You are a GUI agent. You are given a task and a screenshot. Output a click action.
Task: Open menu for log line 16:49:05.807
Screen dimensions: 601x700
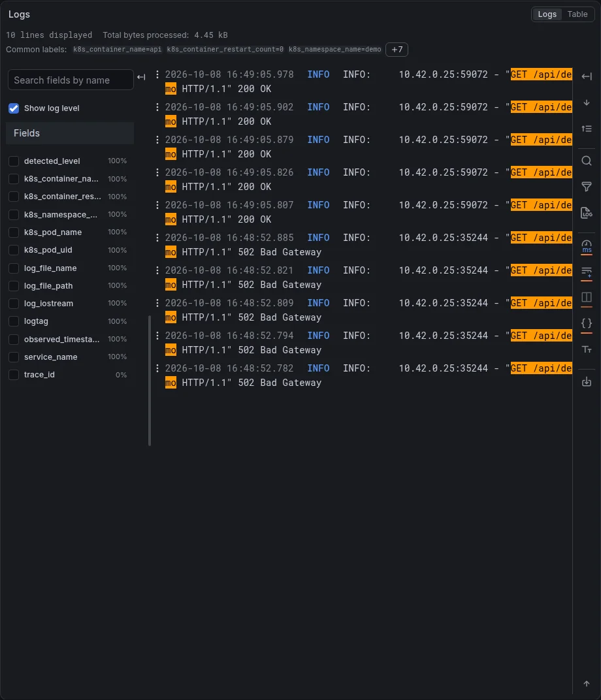pos(157,205)
